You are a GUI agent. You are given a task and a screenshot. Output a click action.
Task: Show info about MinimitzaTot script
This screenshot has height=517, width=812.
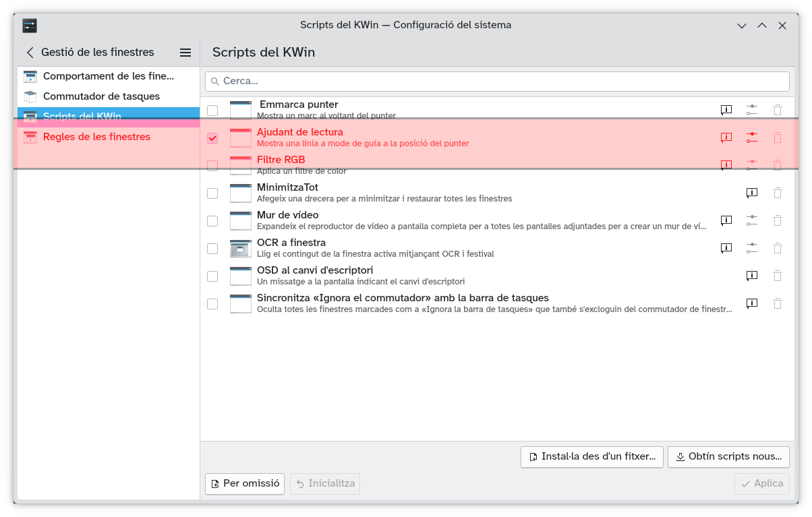(x=752, y=193)
